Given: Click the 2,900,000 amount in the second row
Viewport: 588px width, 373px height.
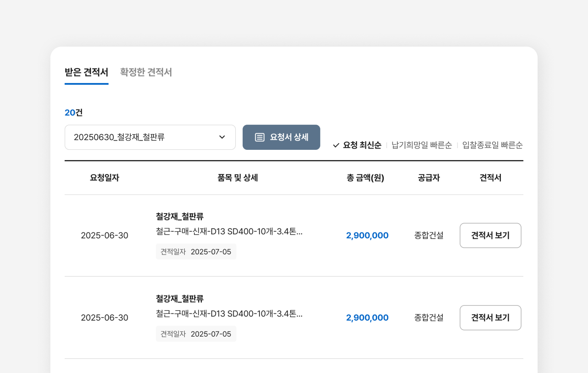Looking at the screenshot, I should 367,317.
